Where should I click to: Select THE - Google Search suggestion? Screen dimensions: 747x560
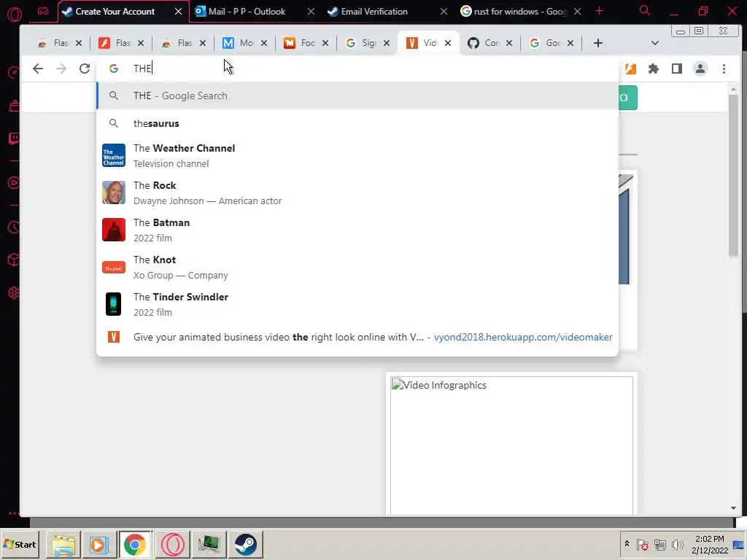click(357, 96)
